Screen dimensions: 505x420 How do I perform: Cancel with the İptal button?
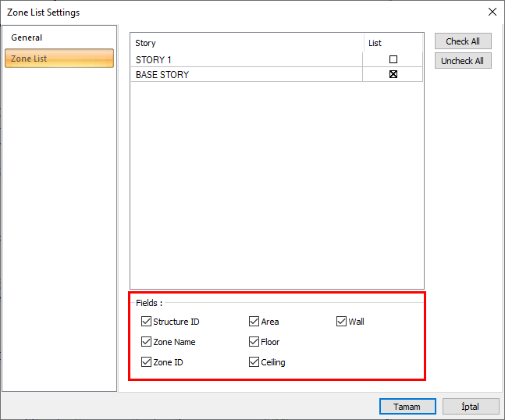pyautogui.click(x=471, y=407)
